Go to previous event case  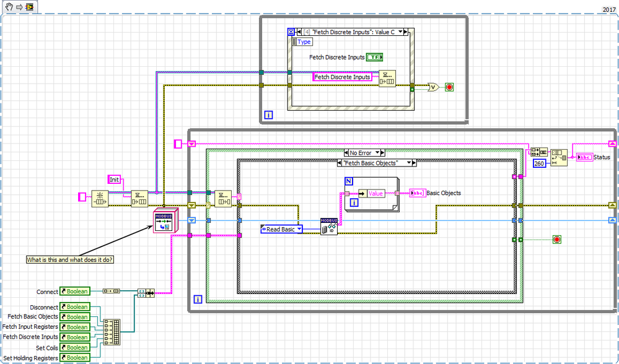point(299,32)
